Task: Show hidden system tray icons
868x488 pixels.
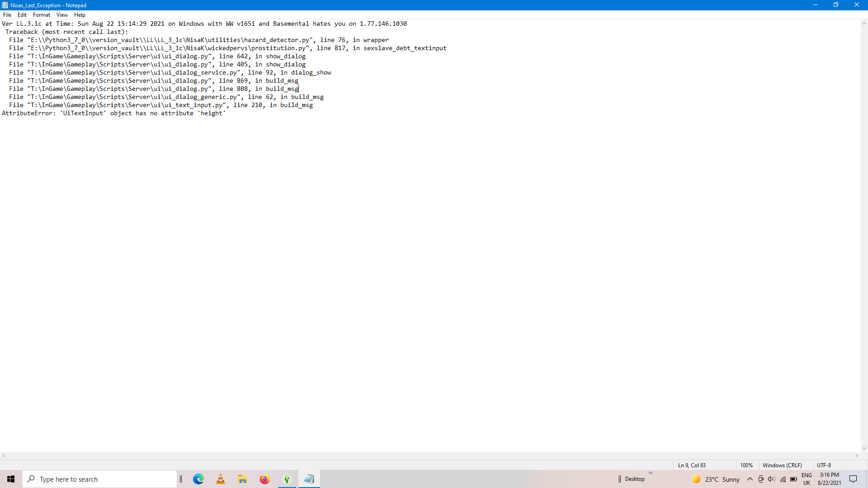Action: 750,479
